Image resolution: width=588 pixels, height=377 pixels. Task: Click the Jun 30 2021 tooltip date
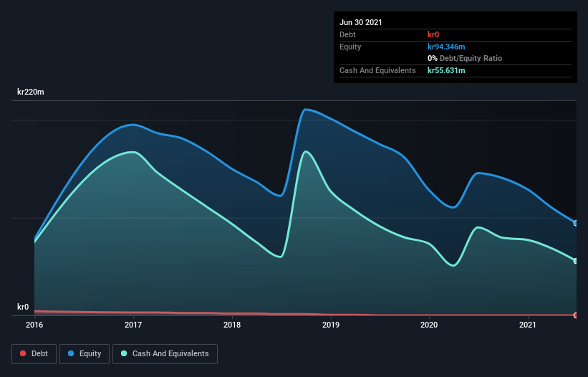(x=361, y=22)
